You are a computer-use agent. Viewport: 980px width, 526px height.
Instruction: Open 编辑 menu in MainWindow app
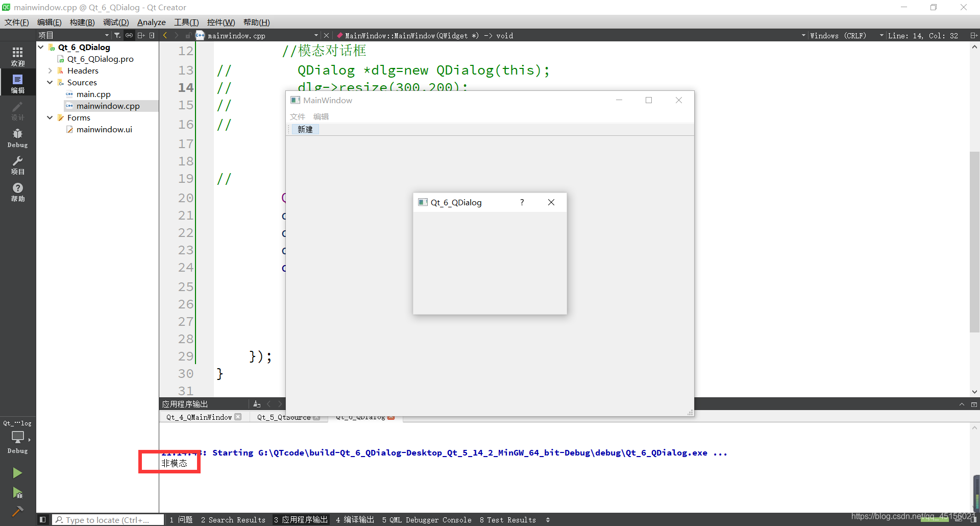click(x=321, y=116)
